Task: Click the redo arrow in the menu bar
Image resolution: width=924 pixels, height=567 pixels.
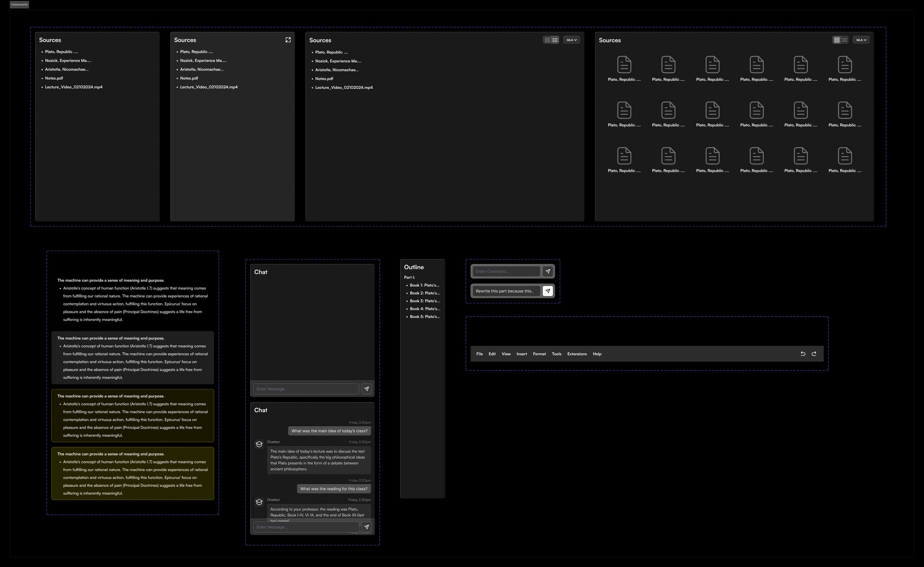Action: point(814,354)
